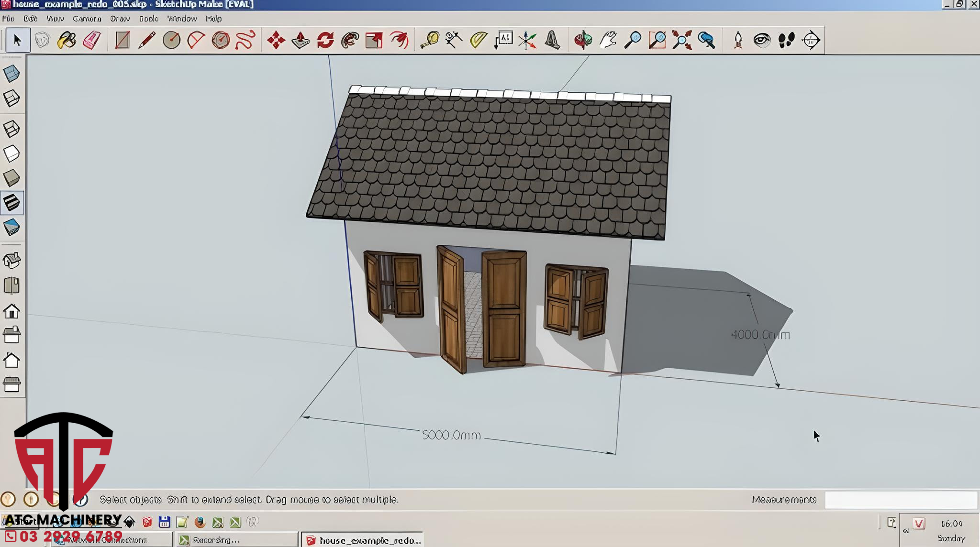This screenshot has width=980, height=547.
Task: Select the Tape Measure tool
Action: (x=429, y=40)
